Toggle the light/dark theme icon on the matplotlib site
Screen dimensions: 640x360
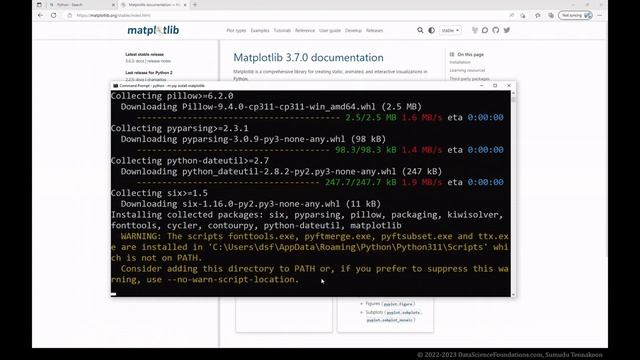point(431,30)
